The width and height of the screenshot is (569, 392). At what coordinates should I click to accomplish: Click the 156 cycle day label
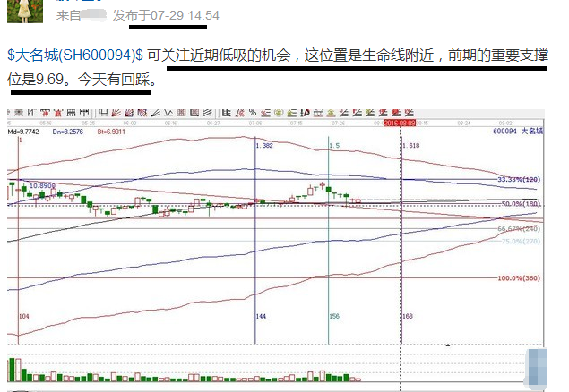click(x=334, y=317)
